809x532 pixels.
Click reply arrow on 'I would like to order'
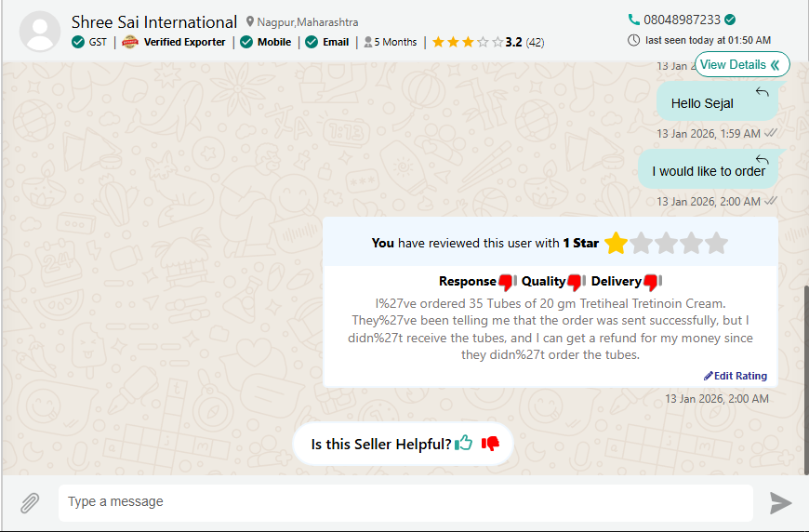[x=762, y=159]
